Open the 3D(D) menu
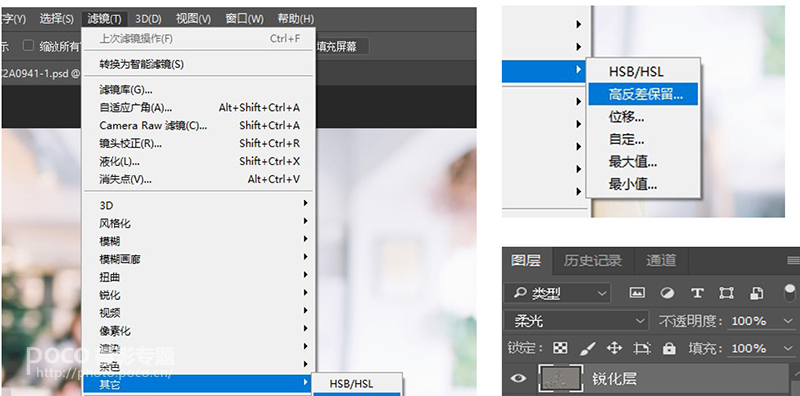This screenshot has height=396, width=800. [148, 19]
